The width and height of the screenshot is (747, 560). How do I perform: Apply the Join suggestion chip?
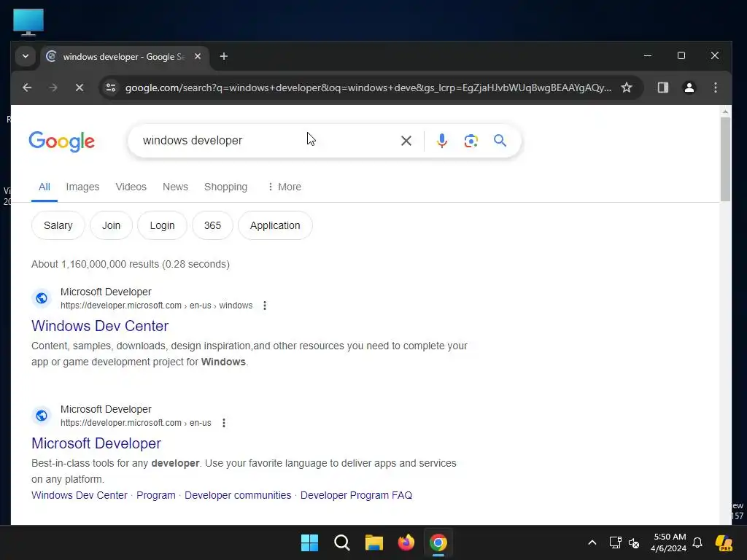[111, 225]
